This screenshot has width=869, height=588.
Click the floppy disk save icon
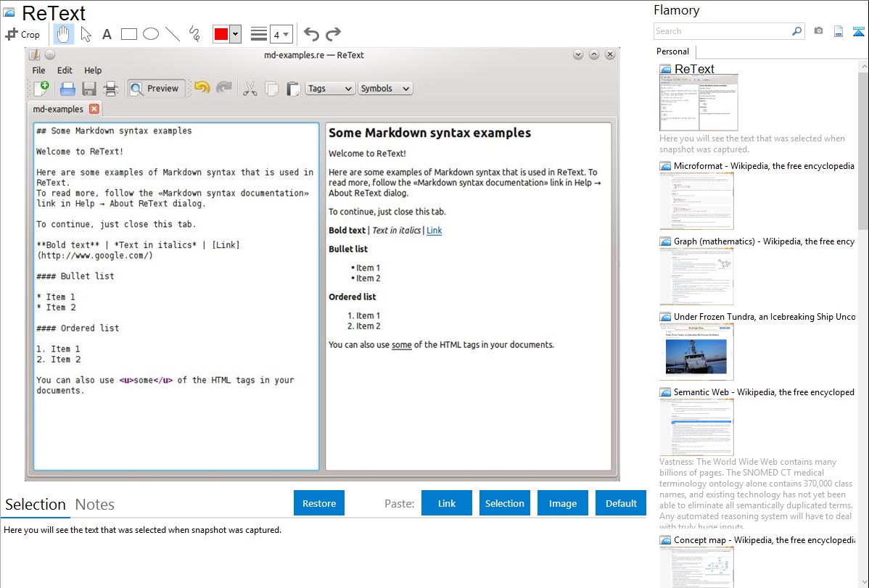[88, 88]
